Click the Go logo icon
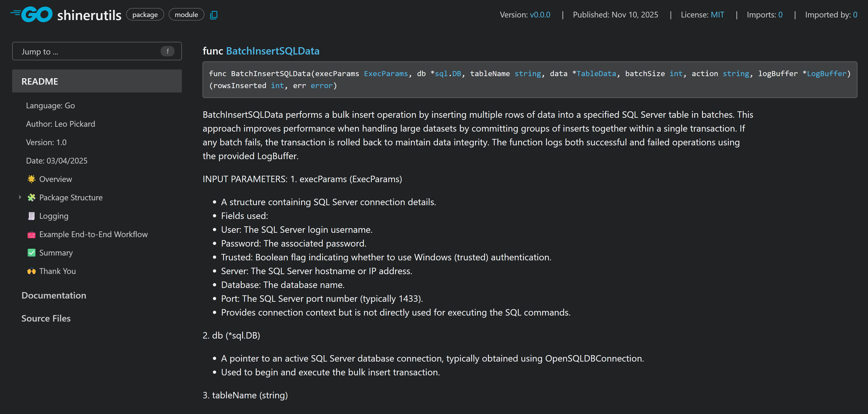 (x=31, y=14)
